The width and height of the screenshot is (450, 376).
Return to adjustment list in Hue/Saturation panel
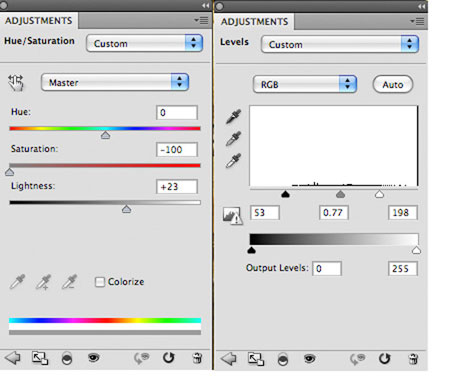[13, 358]
